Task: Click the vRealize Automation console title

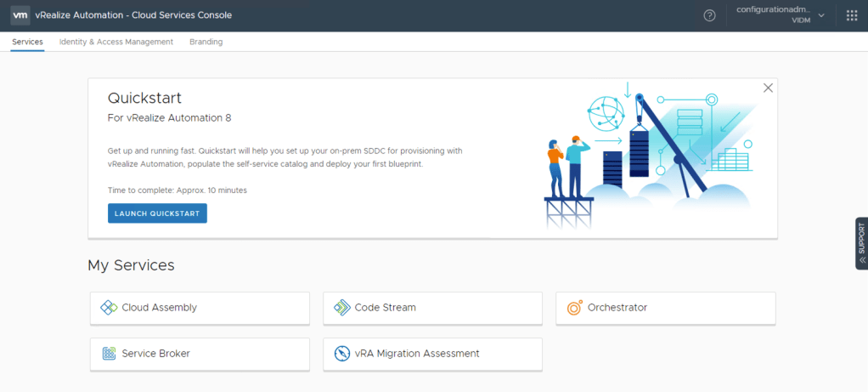Action: click(x=133, y=15)
